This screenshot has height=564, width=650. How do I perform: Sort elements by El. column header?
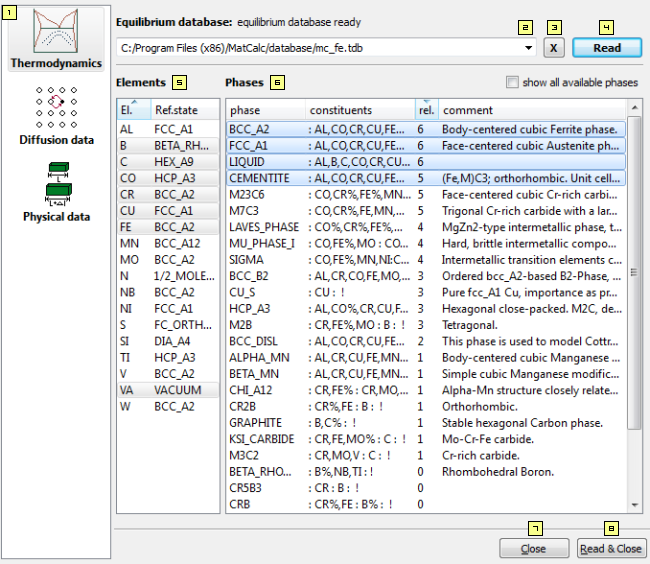(133, 109)
